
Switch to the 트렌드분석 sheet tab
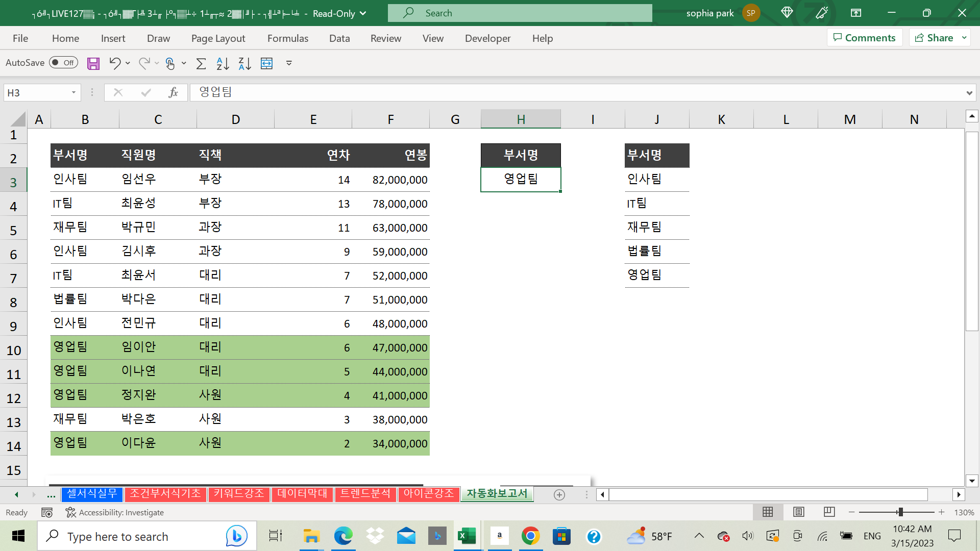[365, 494]
